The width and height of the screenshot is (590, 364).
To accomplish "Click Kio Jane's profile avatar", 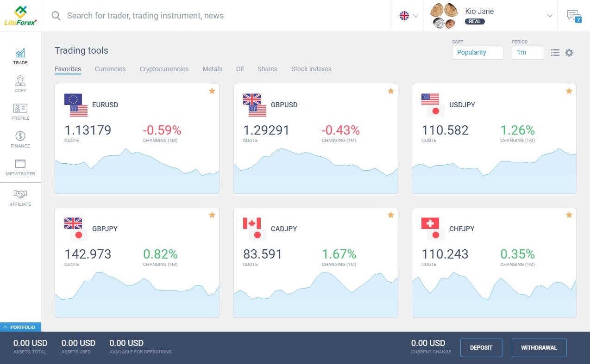I will (444, 16).
